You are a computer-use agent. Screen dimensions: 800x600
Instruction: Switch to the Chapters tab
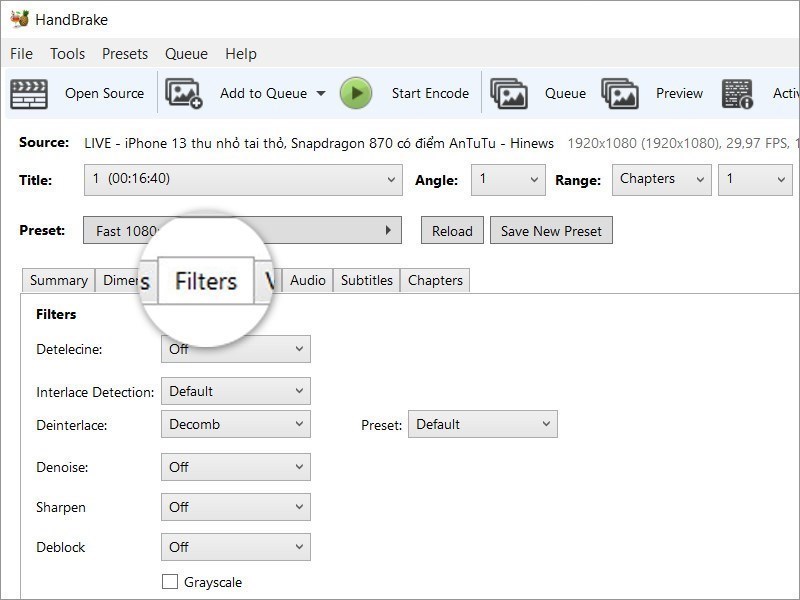click(435, 280)
